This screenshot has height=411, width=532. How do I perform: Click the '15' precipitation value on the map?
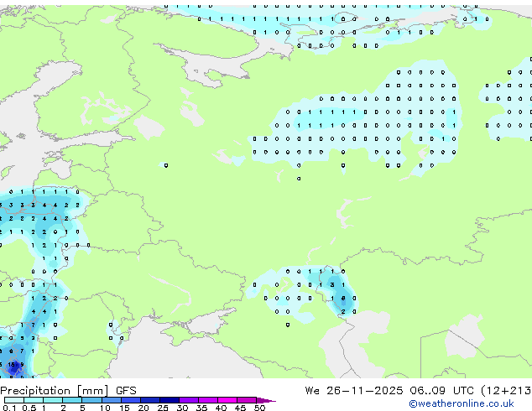click(x=12, y=365)
